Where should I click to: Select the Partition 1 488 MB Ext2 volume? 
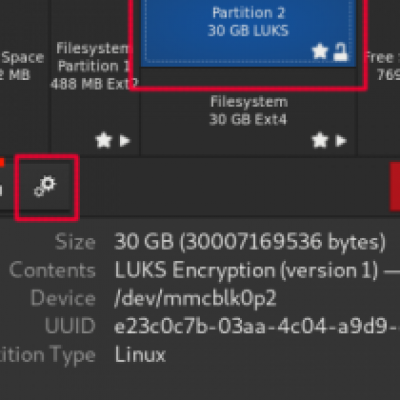click(x=95, y=78)
